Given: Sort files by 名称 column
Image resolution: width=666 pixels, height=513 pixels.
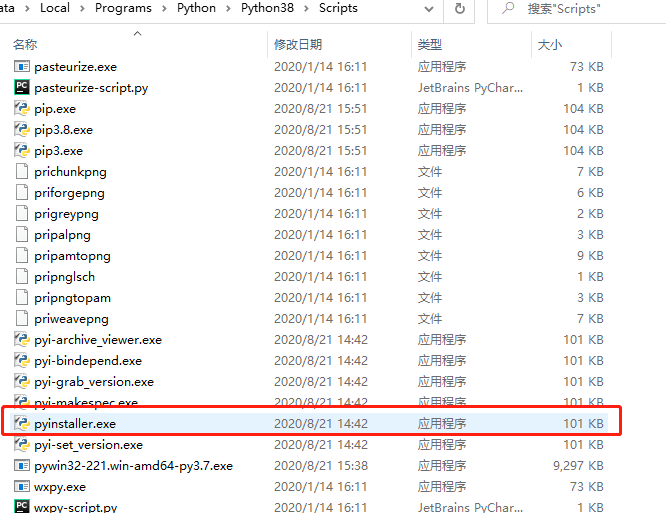Looking at the screenshot, I should pos(25,44).
